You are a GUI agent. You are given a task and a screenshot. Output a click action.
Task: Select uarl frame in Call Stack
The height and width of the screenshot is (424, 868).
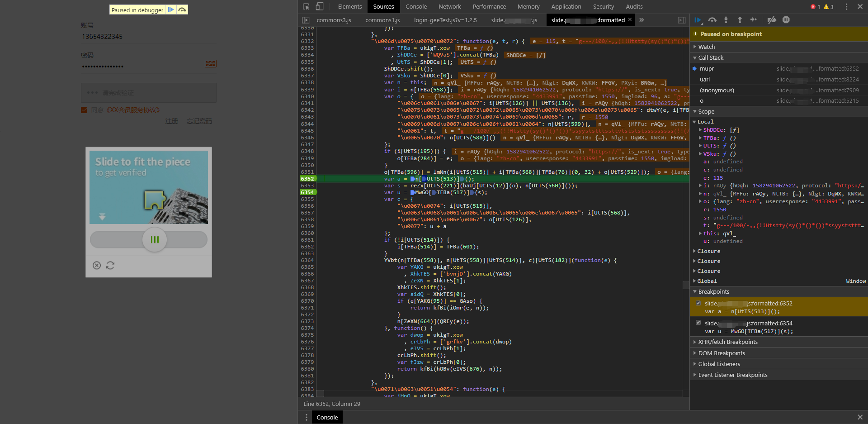tap(705, 80)
